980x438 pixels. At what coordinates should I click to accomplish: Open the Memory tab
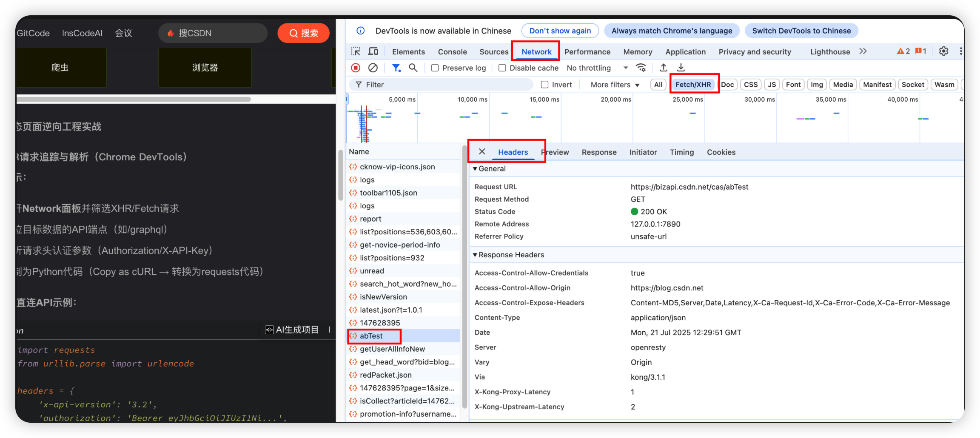[x=638, y=51]
